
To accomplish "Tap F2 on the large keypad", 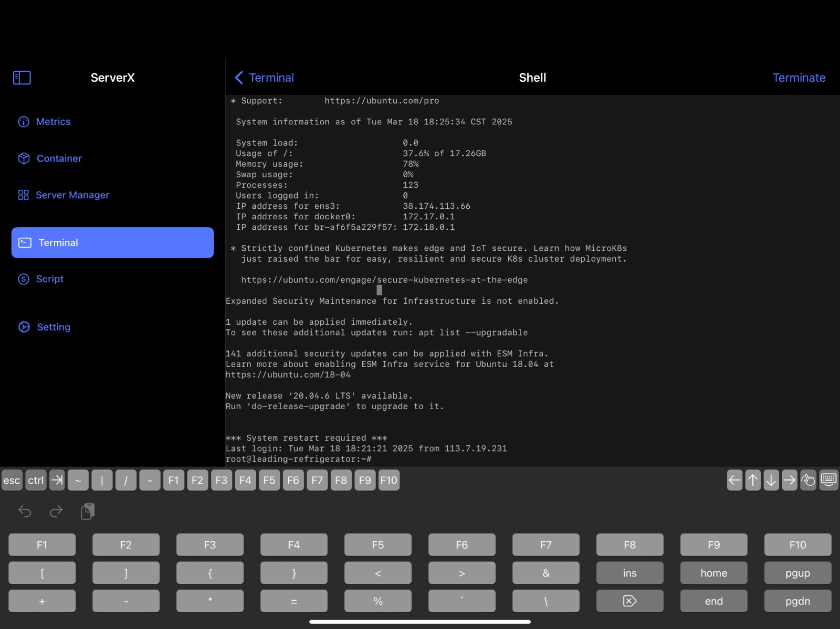I will pyautogui.click(x=126, y=545).
